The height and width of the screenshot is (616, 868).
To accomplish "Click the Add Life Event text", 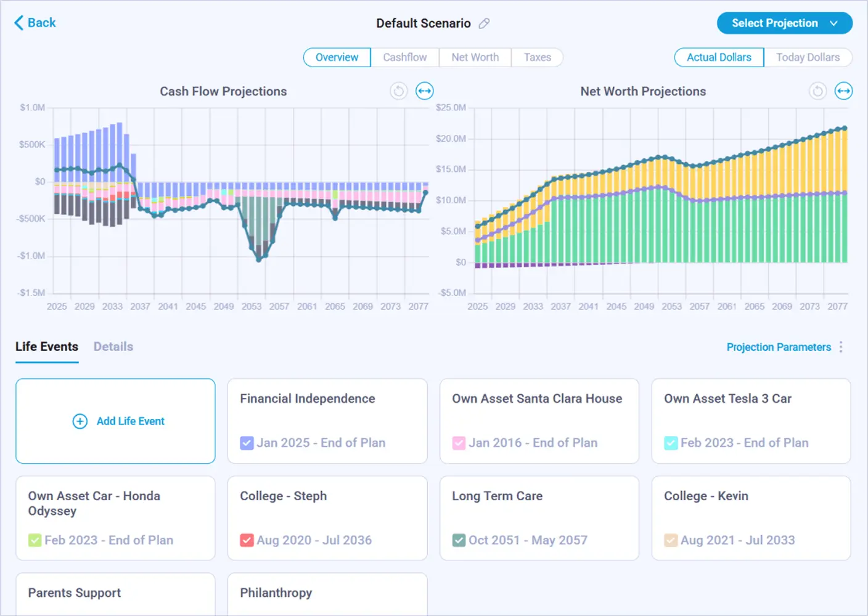I will coord(131,421).
